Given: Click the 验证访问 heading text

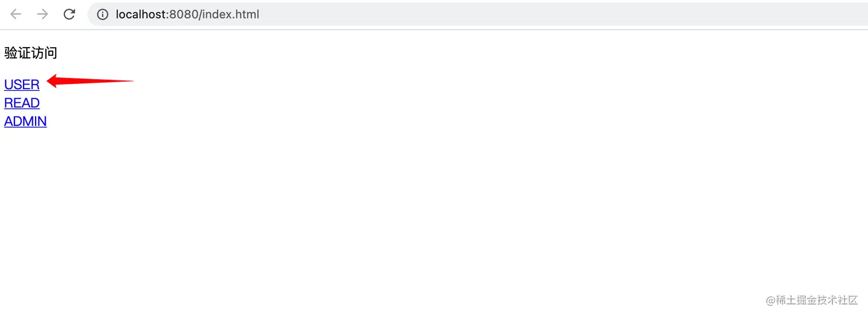Looking at the screenshot, I should point(31,53).
